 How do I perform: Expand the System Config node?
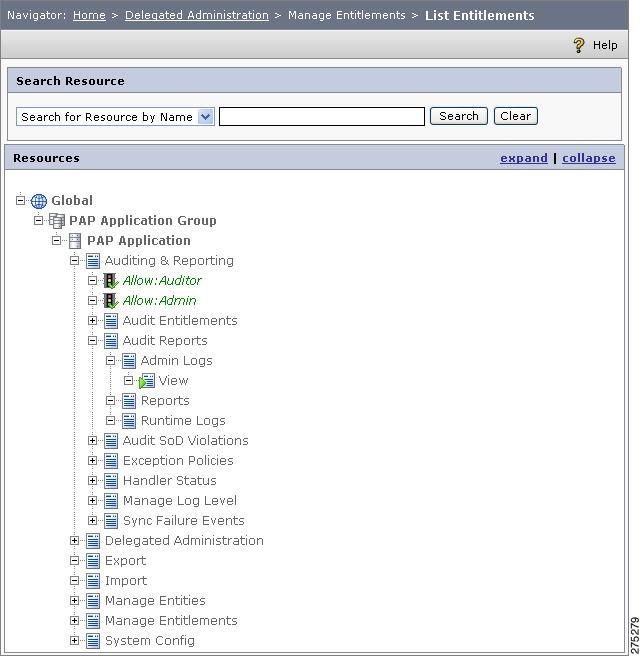pos(74,641)
